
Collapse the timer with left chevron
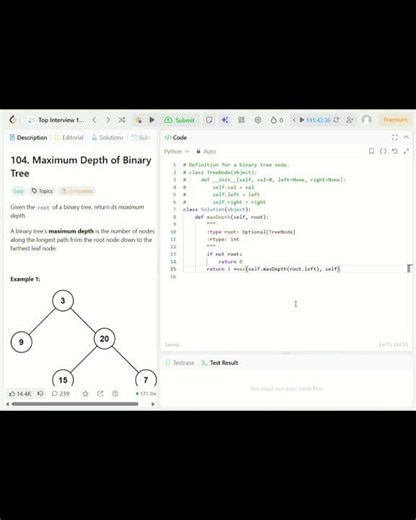tap(294, 120)
